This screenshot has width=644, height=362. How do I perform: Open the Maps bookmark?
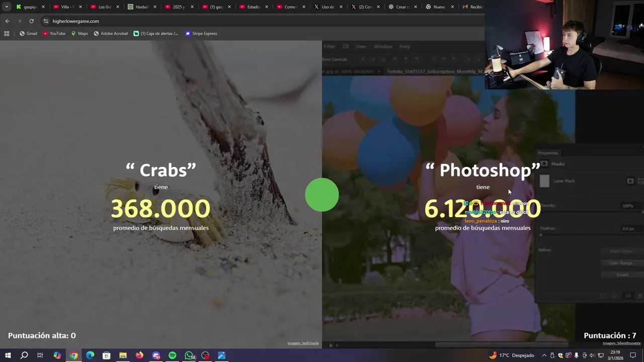[x=79, y=33]
